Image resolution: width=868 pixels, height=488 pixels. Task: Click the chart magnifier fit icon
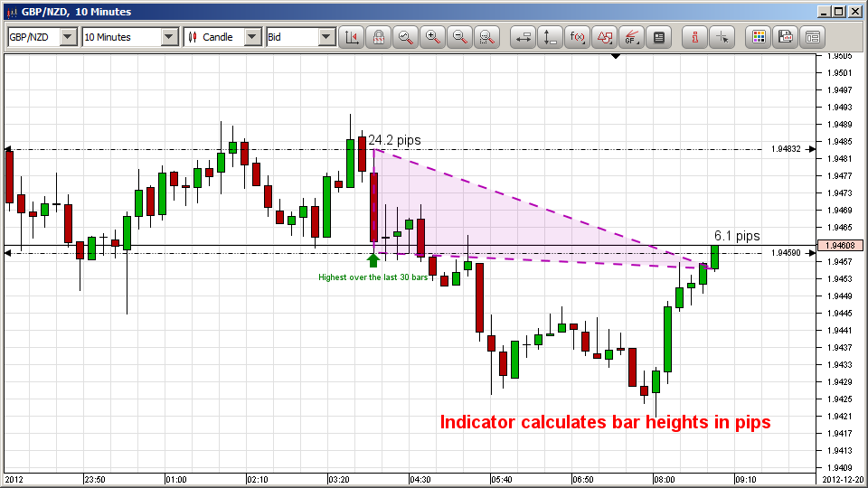coord(406,37)
